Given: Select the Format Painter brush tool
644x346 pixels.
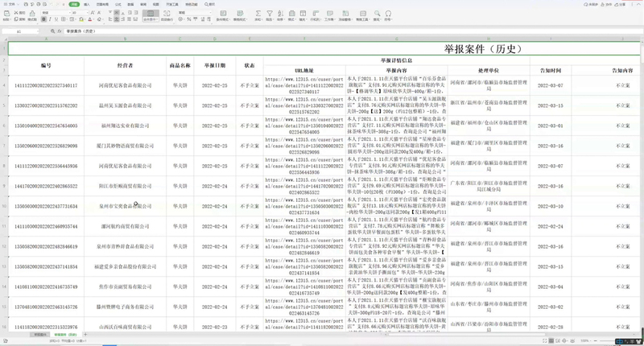Looking at the screenshot, I should point(32,14).
